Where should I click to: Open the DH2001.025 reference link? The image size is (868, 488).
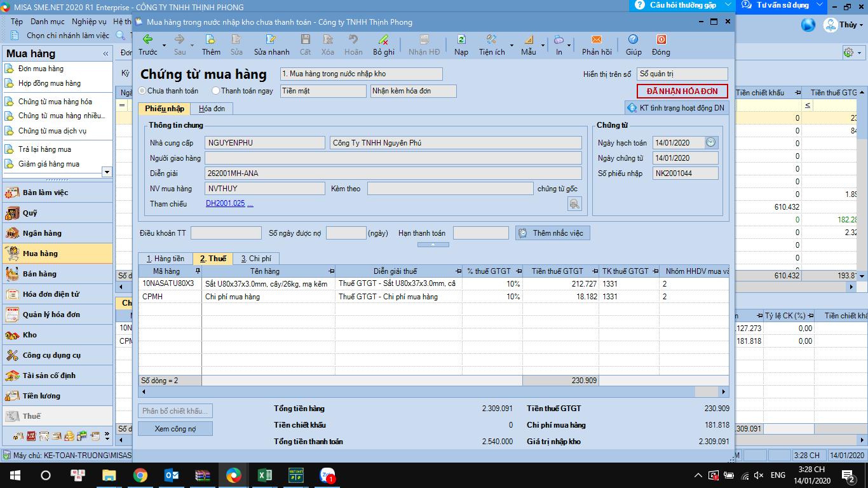(225, 203)
